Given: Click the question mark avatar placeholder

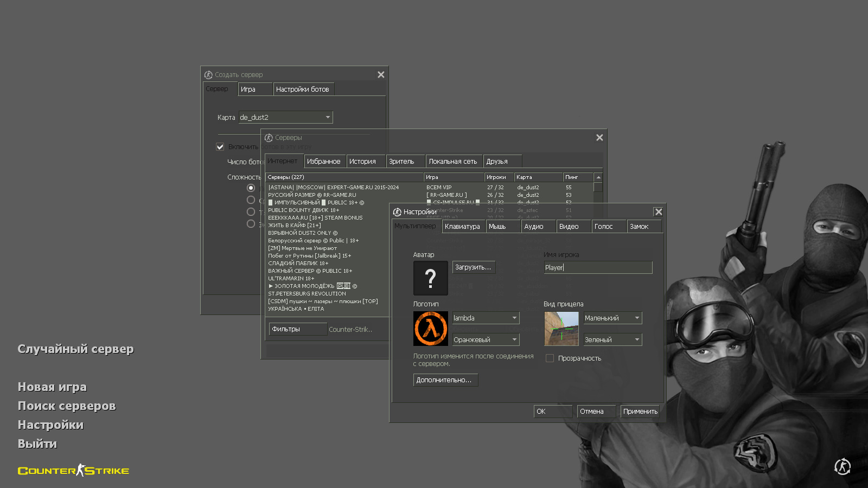Looking at the screenshot, I should point(431,278).
